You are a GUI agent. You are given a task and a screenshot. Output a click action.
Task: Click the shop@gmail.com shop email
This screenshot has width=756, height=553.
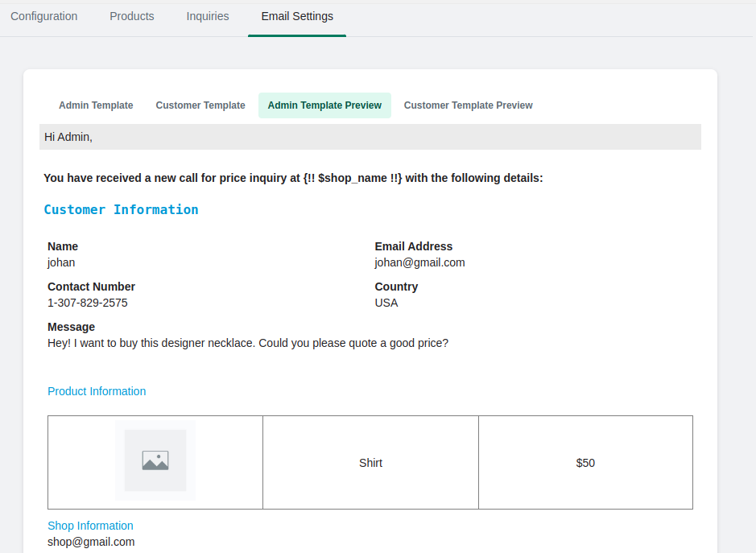tap(91, 542)
